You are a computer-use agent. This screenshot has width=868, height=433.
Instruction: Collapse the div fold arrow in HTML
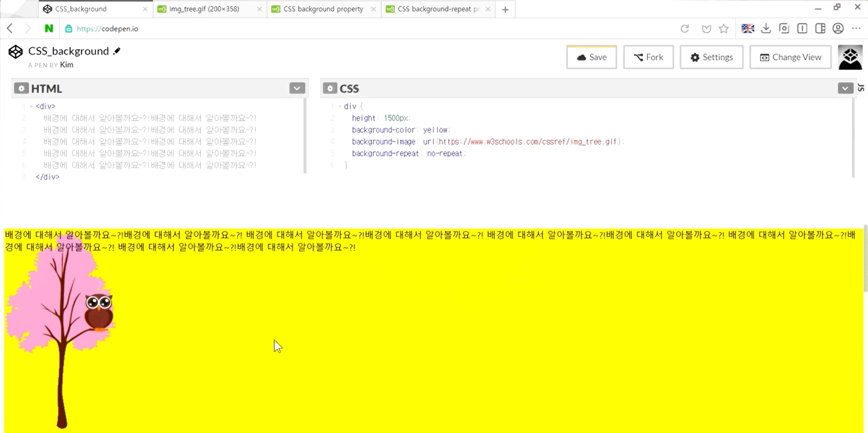pos(31,106)
